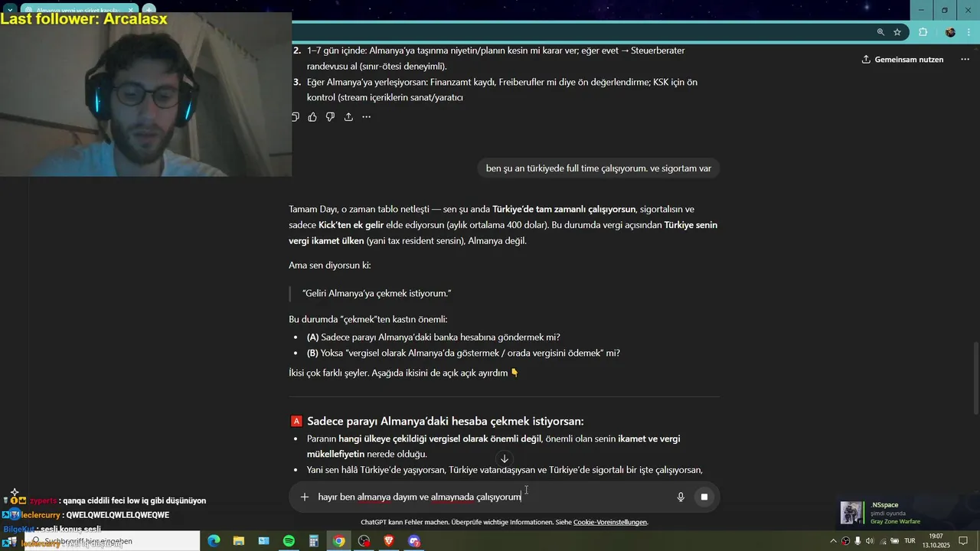Open Brave browser from the taskbar
The height and width of the screenshot is (551, 980).
pyautogui.click(x=389, y=541)
